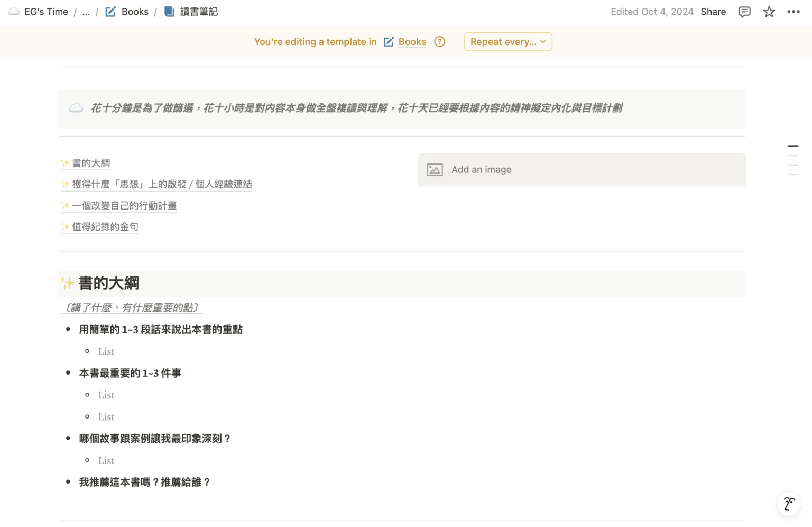Expand the collapsed breadcrumb ellipsis
Viewport: 812px width, 527px height.
coord(86,12)
